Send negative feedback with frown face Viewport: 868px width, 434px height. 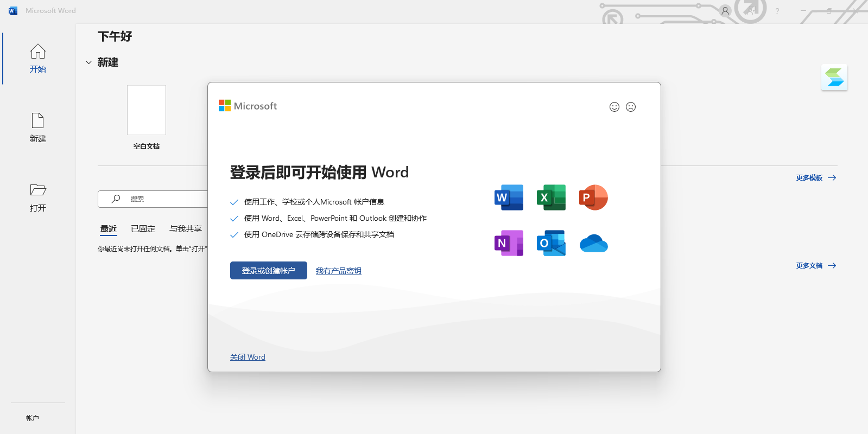point(630,107)
